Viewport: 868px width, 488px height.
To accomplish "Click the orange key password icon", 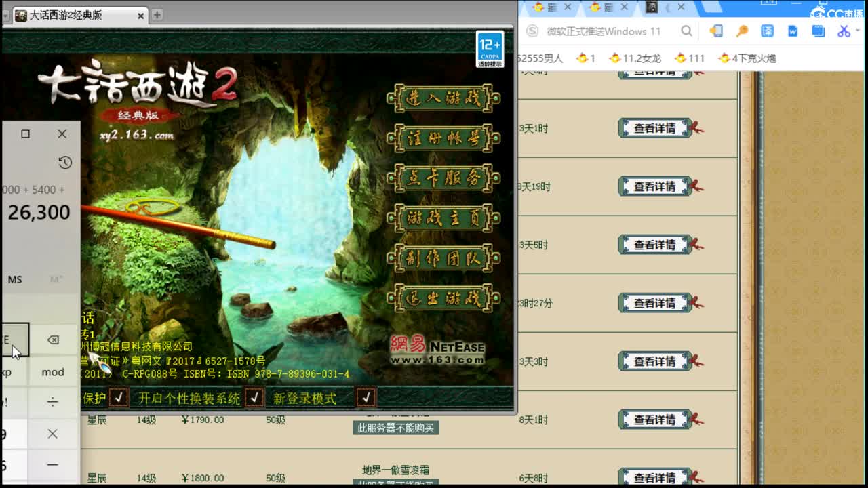I will [742, 31].
